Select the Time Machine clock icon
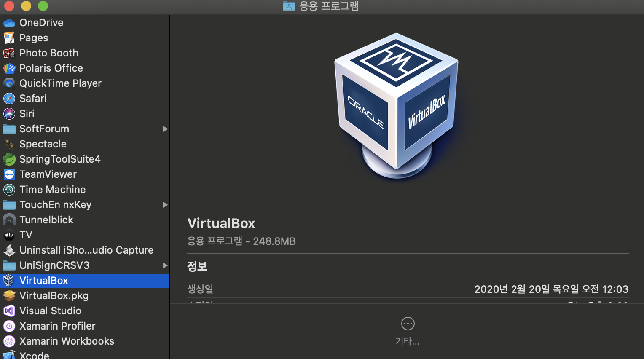 click(x=9, y=190)
